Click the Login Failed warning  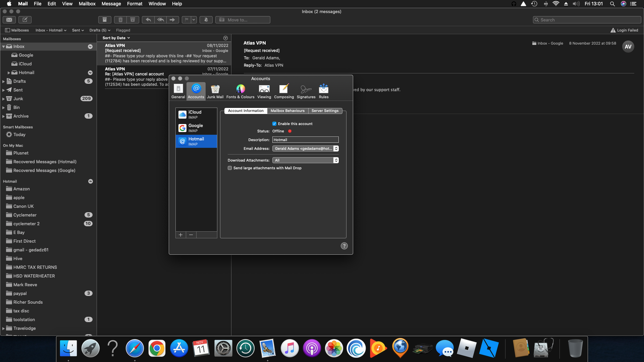coord(624,30)
